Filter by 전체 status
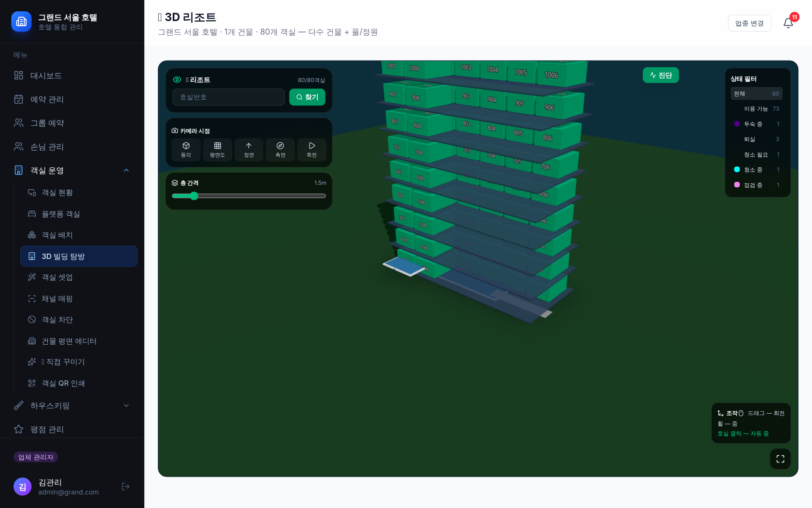The image size is (812, 508). pos(756,94)
